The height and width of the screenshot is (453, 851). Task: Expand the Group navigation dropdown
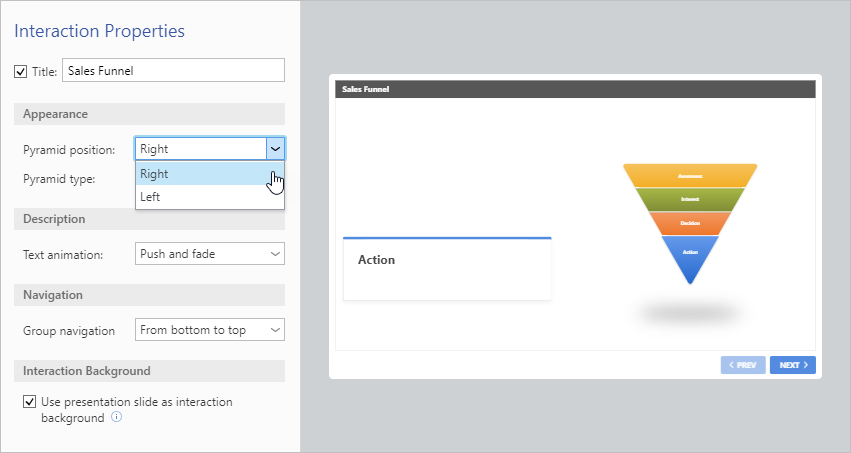(x=209, y=330)
